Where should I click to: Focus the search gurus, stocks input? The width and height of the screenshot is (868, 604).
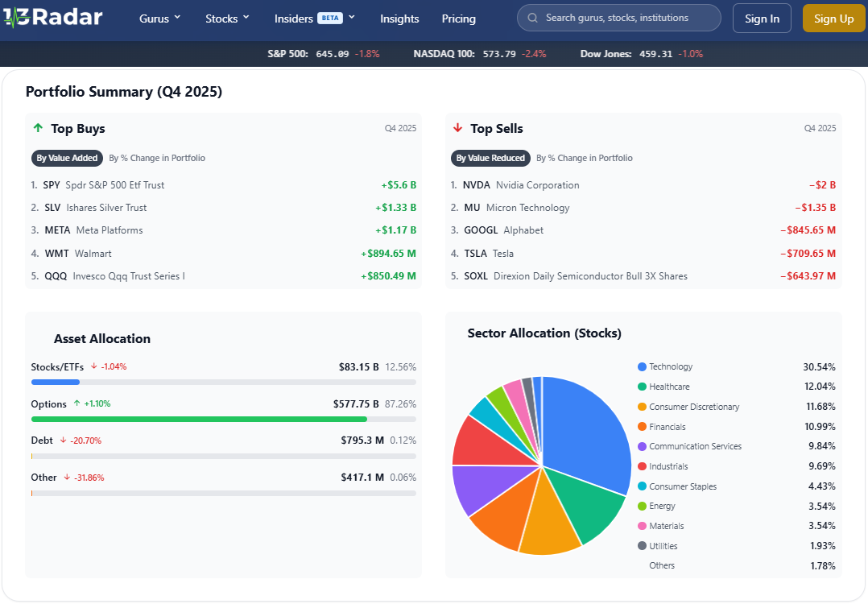click(x=619, y=18)
